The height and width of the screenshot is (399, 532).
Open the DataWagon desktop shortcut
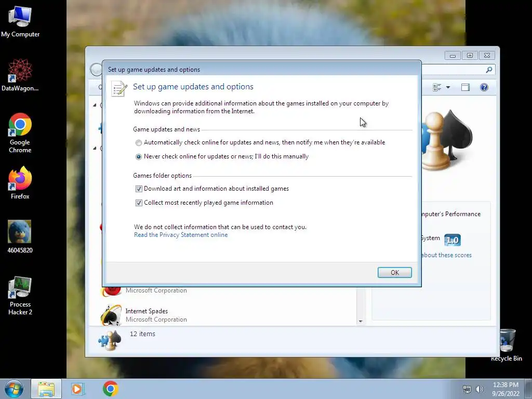coord(20,75)
